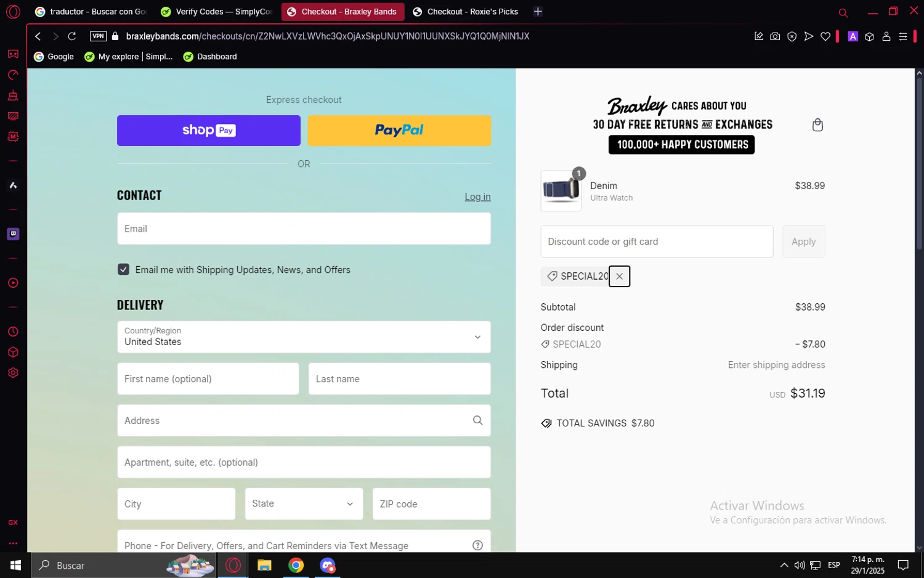The width and height of the screenshot is (924, 578).
Task: Go back to the previous page
Action: click(38, 36)
